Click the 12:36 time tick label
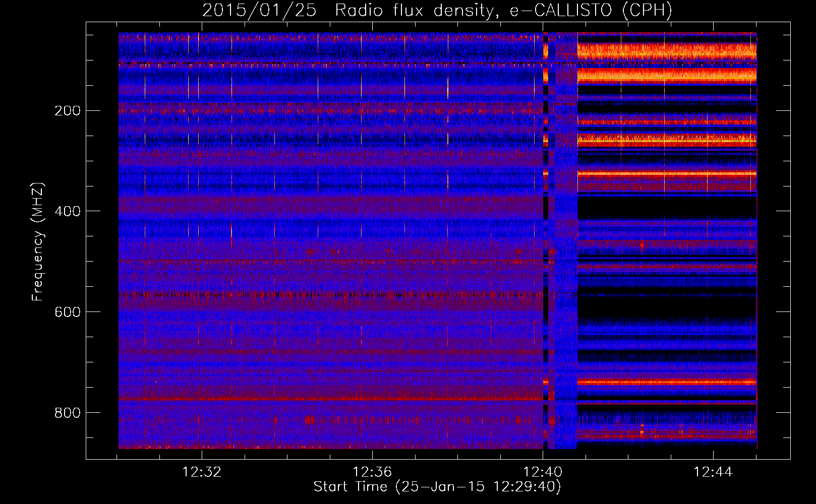 click(x=372, y=472)
